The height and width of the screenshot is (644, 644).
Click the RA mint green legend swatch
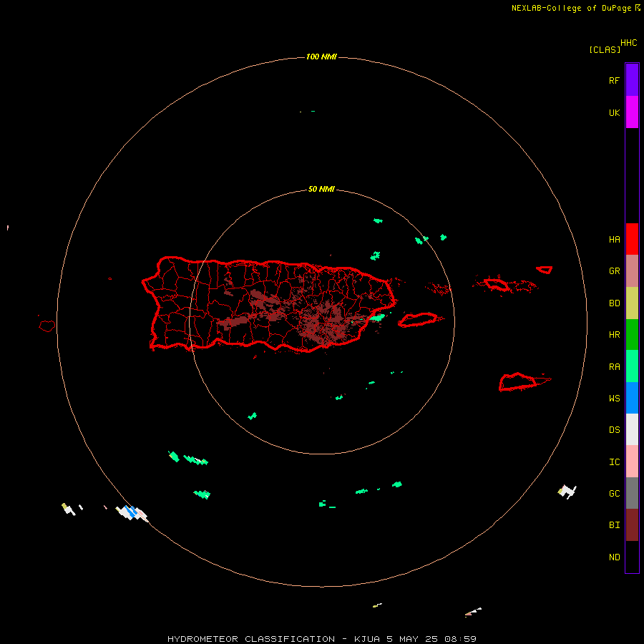click(x=632, y=366)
